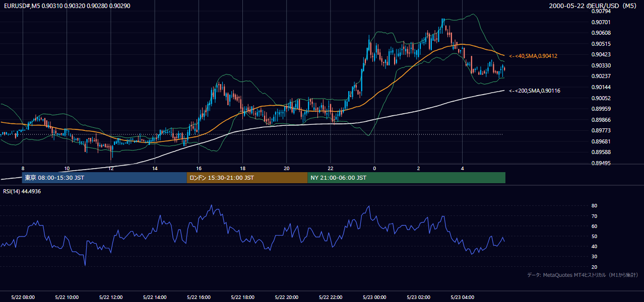The image size is (644, 302).
Task: Click the hour marker 12 under the price chart
Action: click(111, 168)
